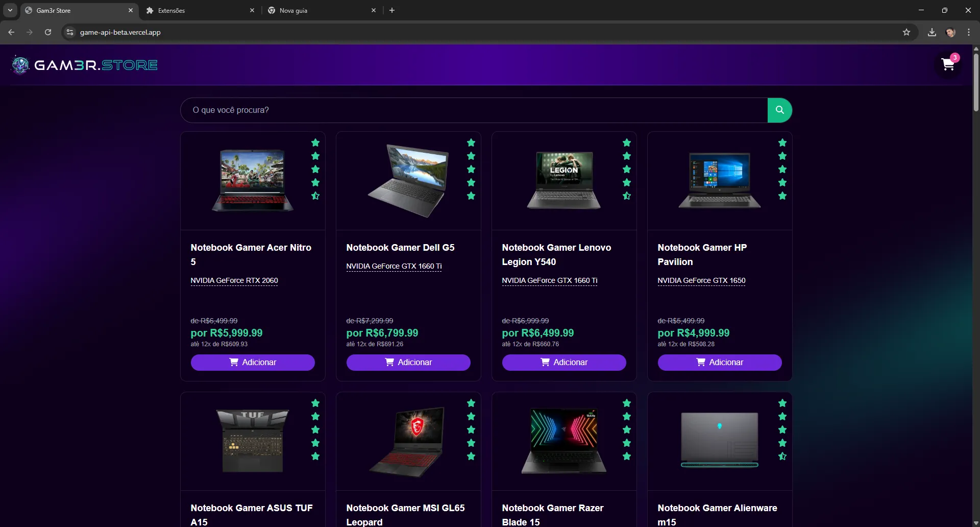
Task: Click the browser forward arrow
Action: 30,32
